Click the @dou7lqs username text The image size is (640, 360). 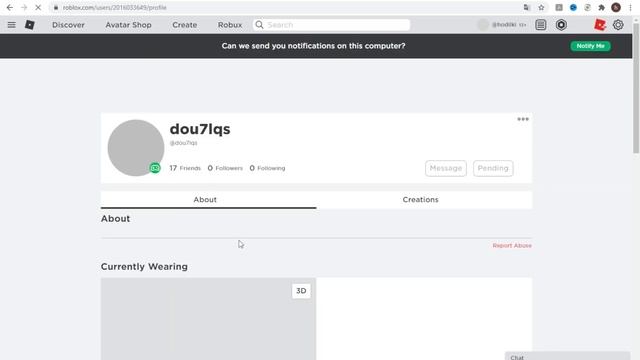[184, 143]
